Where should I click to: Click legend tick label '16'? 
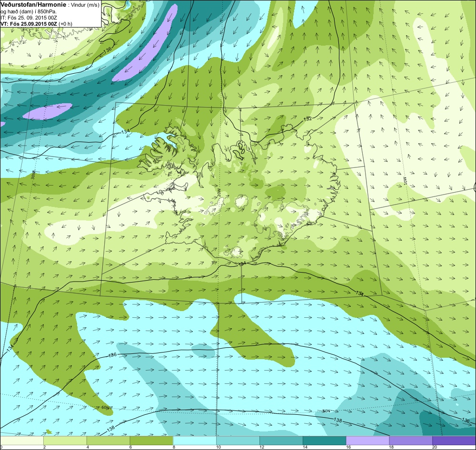348,447
